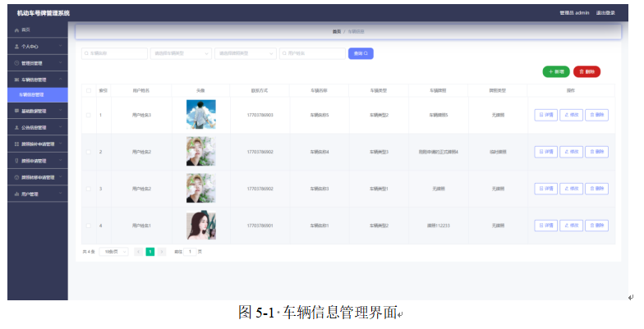Open 详情 for row 1 (用户姓名3)
644x329 pixels.
pos(545,115)
